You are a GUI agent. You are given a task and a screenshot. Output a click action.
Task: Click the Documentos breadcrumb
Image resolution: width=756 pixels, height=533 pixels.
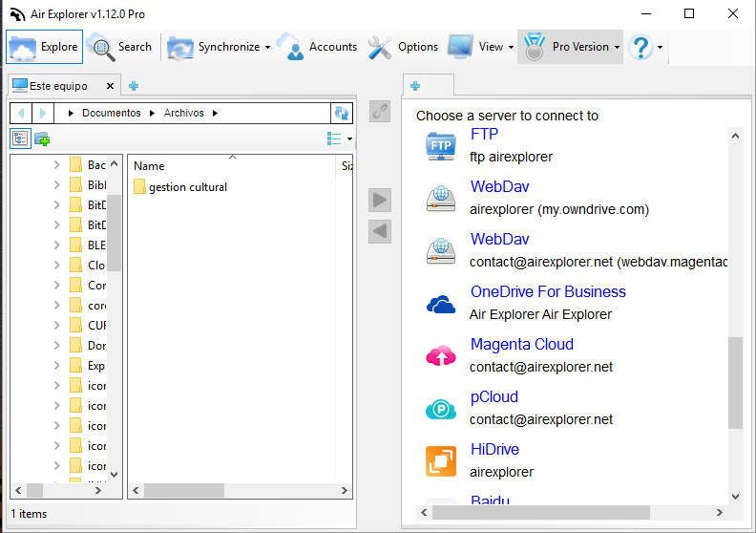112,113
